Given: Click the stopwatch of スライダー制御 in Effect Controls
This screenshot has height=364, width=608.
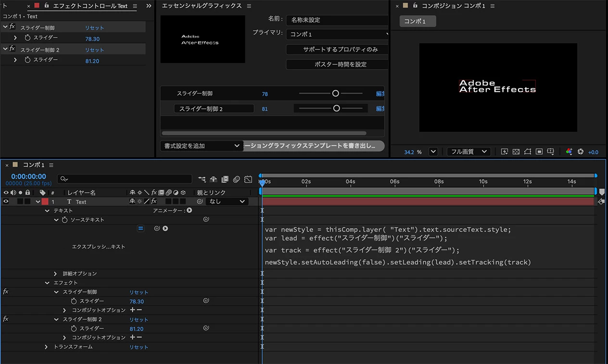Looking at the screenshot, I should 27,38.
